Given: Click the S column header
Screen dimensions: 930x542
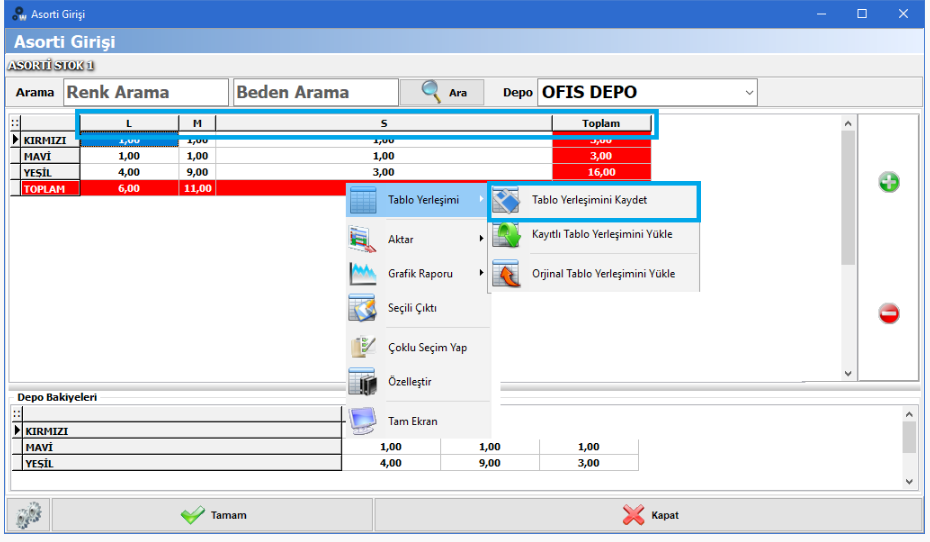Looking at the screenshot, I should pos(384,123).
